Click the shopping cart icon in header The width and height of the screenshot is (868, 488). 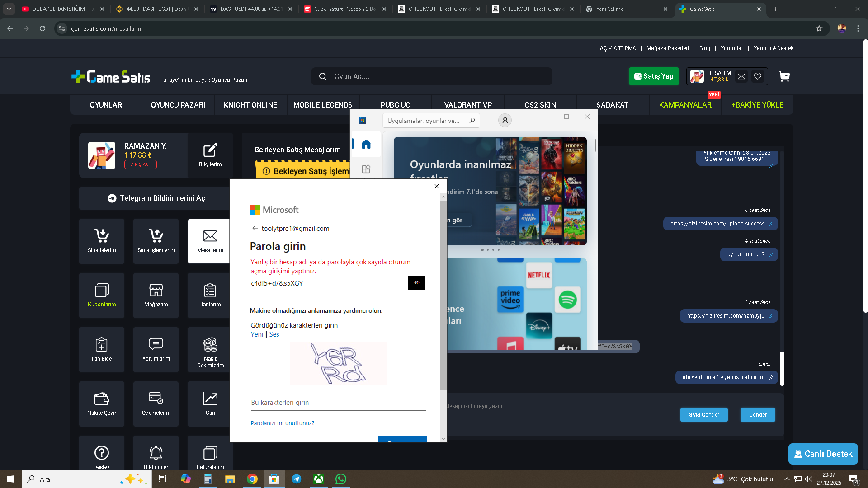tap(784, 76)
